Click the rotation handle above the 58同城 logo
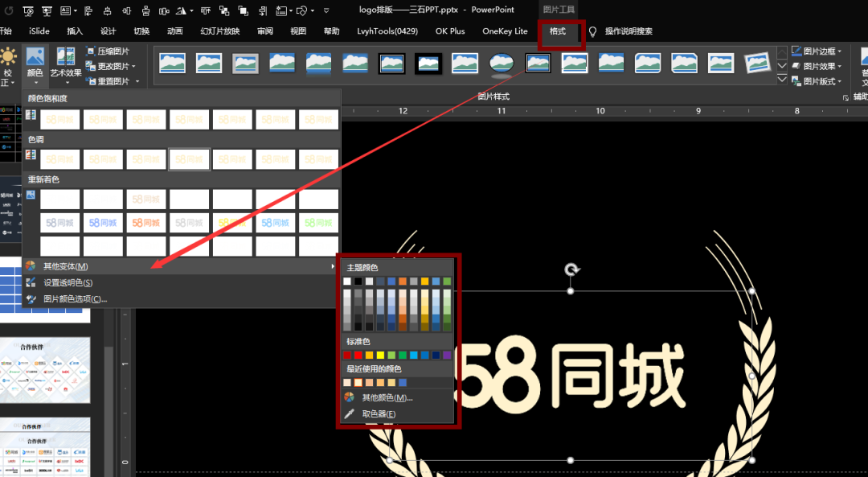Screen dimensions: 868x477 click(571, 269)
